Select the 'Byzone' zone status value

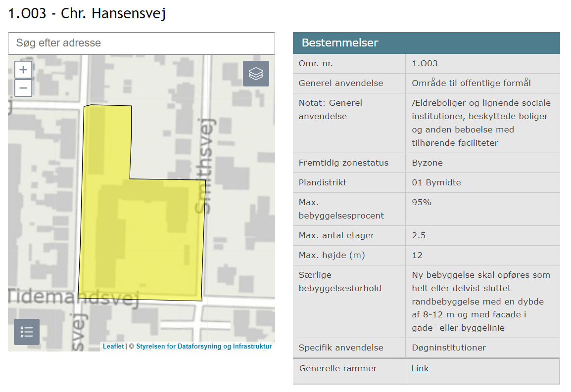tap(427, 163)
